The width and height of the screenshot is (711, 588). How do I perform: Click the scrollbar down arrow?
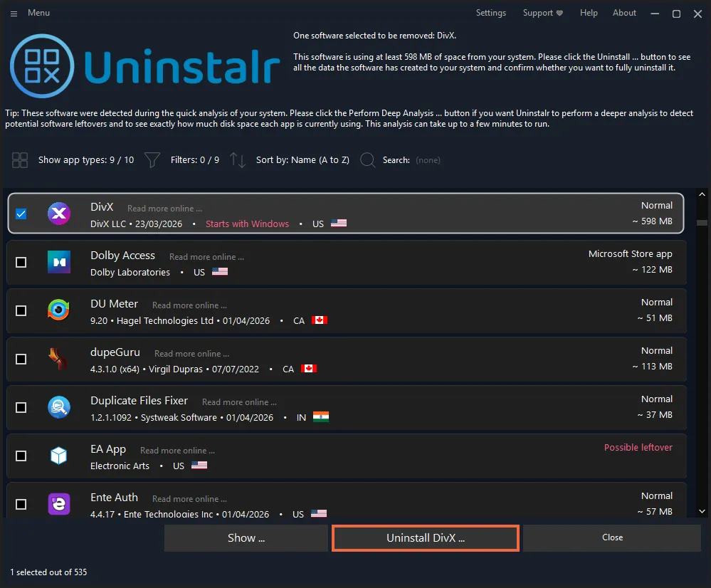(x=702, y=511)
